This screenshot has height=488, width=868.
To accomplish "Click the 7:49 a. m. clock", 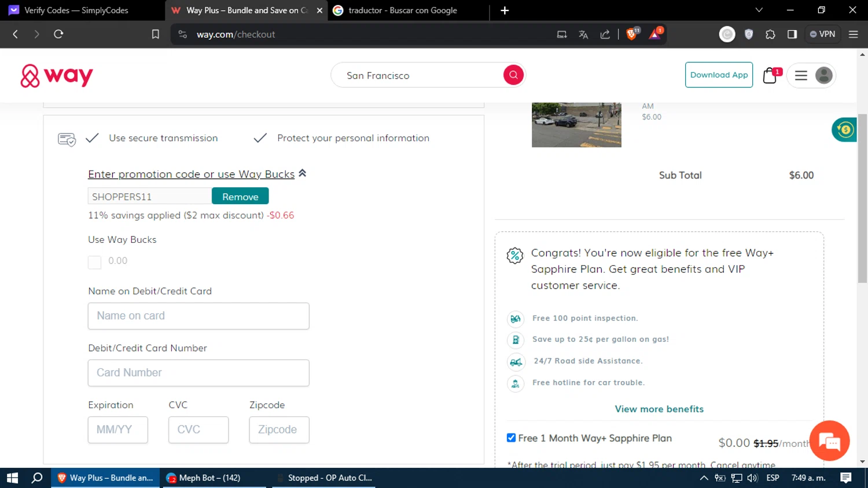I will (x=808, y=478).
